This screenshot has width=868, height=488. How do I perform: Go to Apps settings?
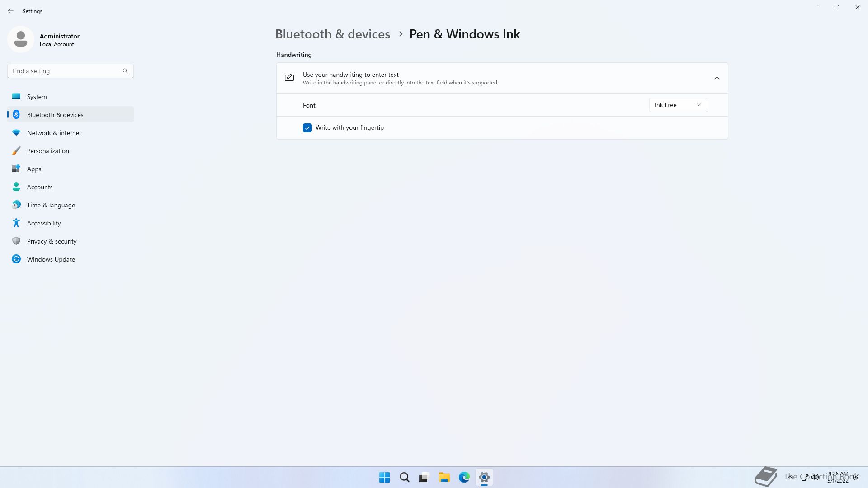click(x=34, y=169)
